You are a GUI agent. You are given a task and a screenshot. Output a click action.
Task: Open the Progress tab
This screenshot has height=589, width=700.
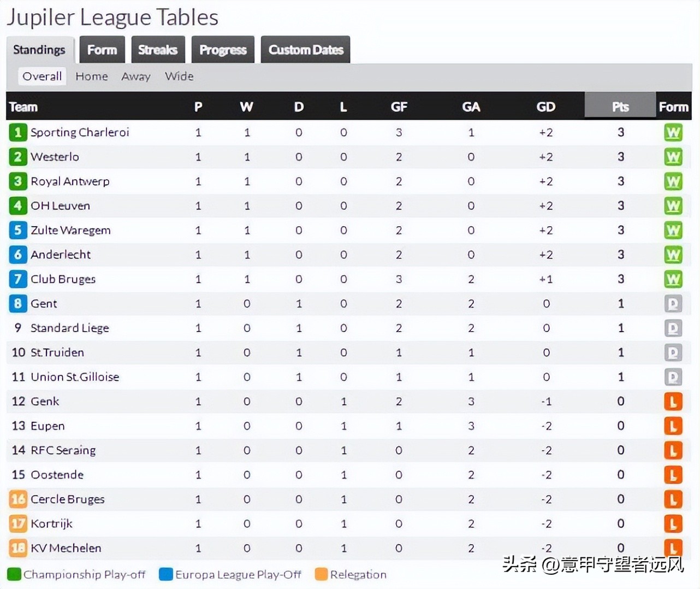point(223,50)
